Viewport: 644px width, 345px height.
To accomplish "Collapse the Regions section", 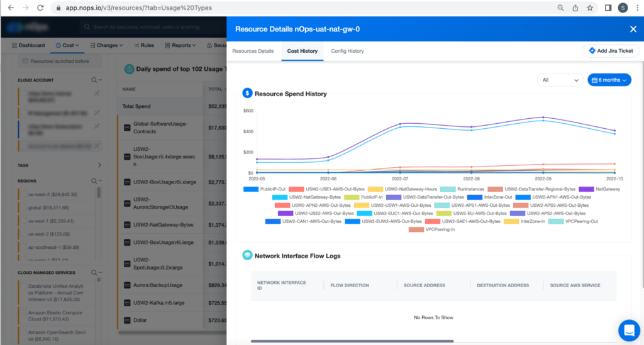I will (100, 180).
